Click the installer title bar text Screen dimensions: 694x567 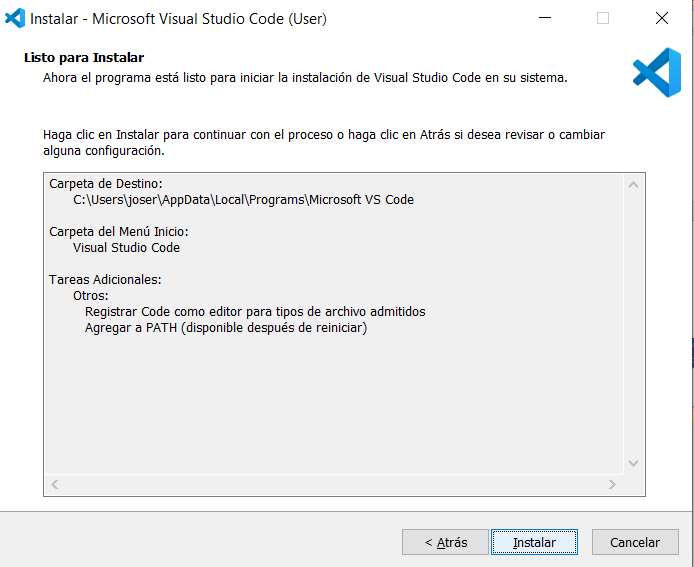click(x=179, y=18)
